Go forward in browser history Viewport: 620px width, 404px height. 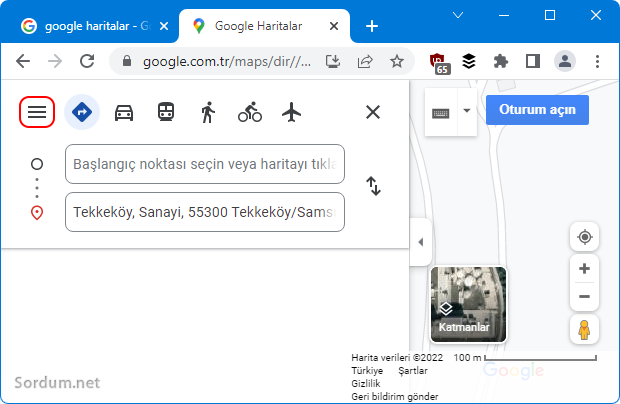click(55, 61)
